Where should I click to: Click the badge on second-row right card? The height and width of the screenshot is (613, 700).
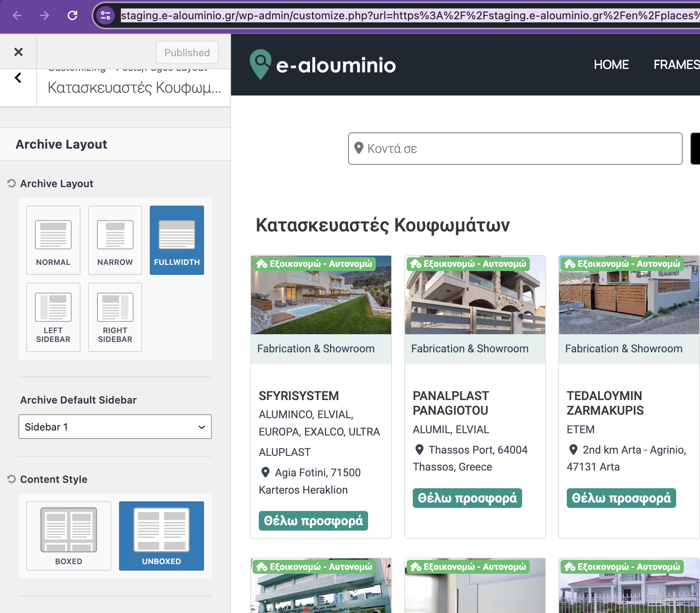tap(623, 567)
